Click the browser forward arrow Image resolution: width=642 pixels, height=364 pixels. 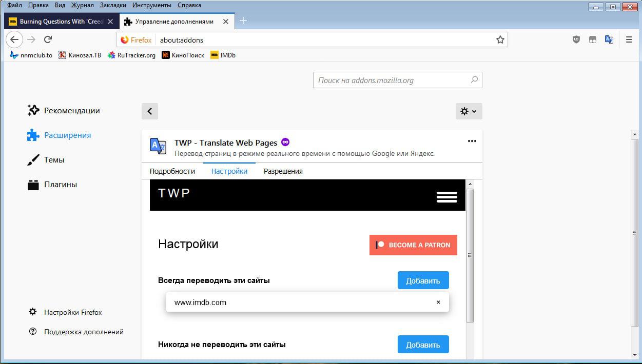coord(31,39)
